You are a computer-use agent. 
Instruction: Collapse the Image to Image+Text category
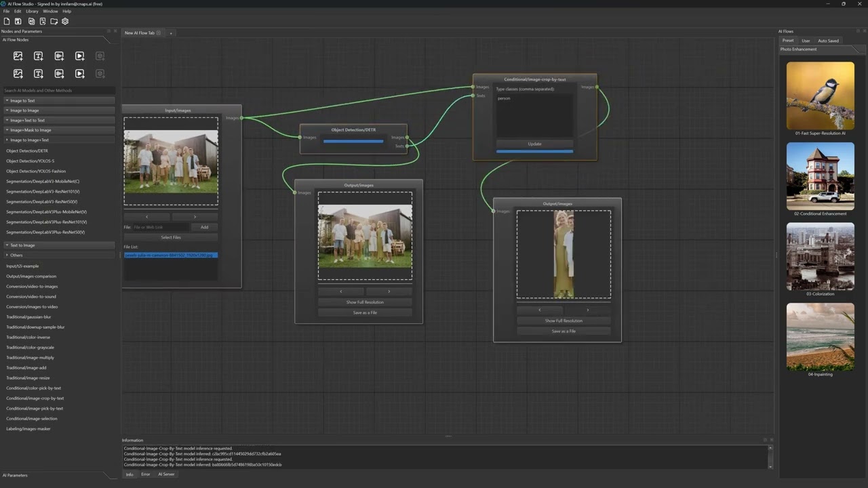pos(59,140)
